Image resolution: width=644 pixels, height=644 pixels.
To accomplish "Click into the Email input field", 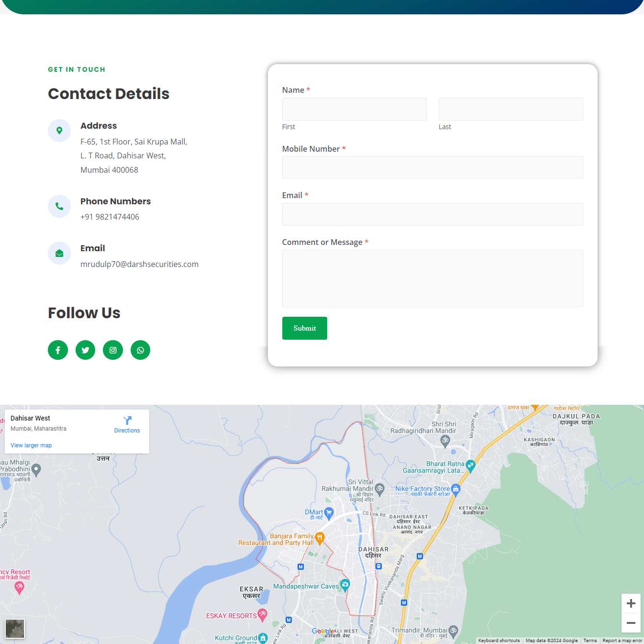I will pos(433,214).
